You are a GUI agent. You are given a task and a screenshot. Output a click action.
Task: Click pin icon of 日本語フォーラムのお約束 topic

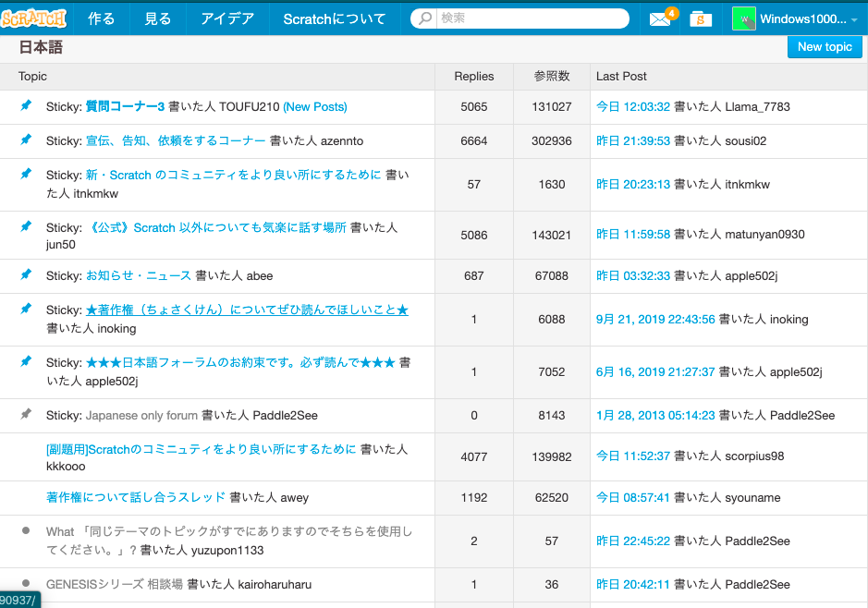26,361
